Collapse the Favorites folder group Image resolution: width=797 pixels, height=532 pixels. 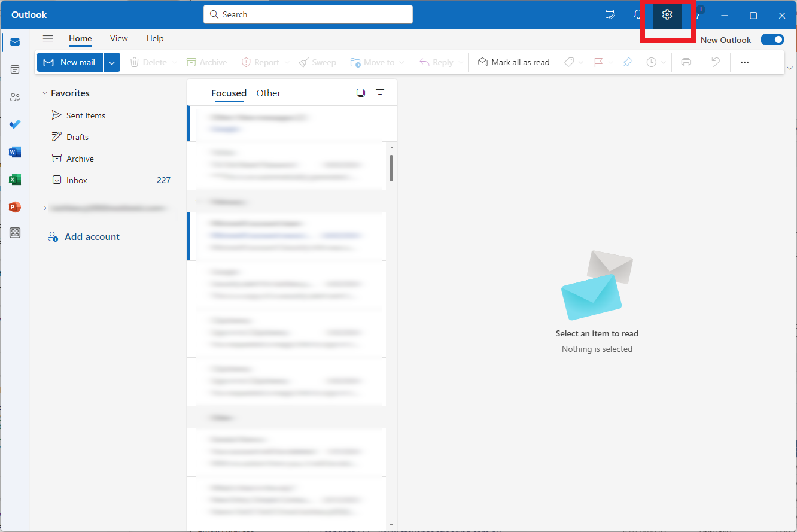[x=45, y=93]
